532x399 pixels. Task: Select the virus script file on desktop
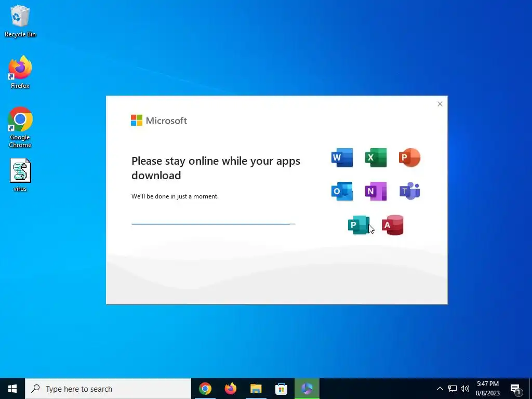click(20, 176)
